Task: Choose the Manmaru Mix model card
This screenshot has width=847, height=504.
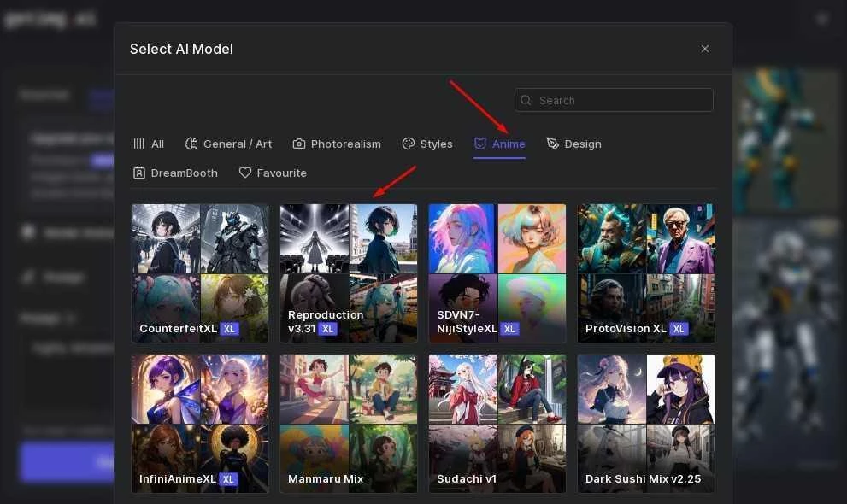Action: point(349,424)
